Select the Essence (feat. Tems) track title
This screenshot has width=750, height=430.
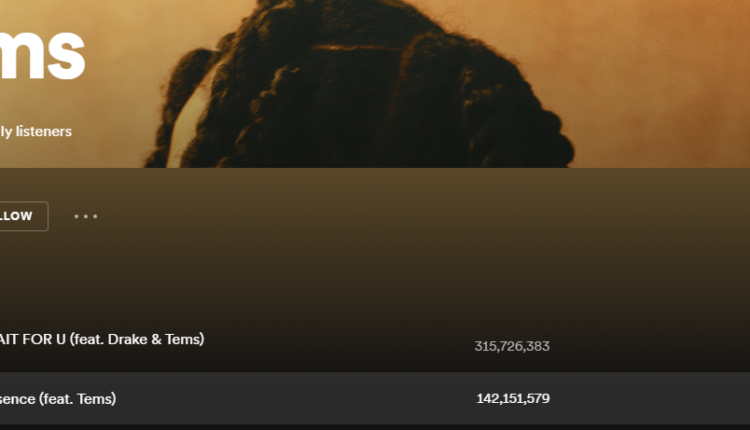click(58, 398)
